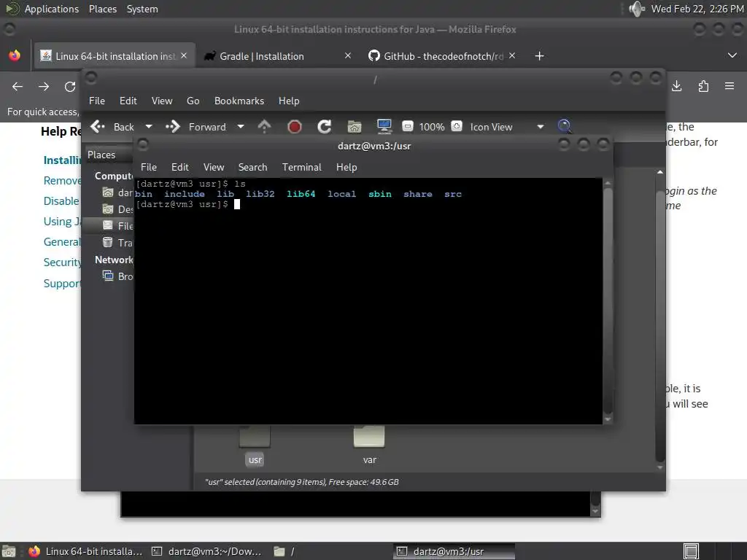Open terminal File menu

pos(149,167)
